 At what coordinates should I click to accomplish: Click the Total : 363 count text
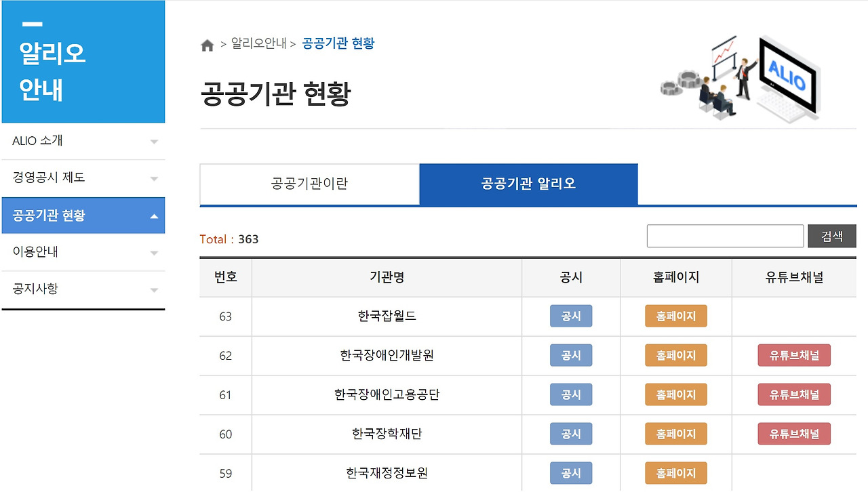pos(229,239)
